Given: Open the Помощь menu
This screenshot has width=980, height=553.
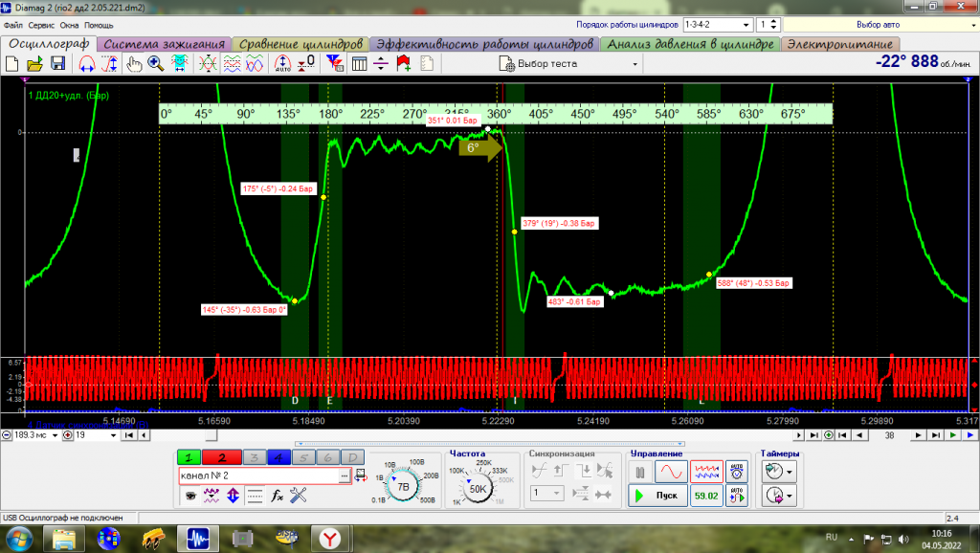Looking at the screenshot, I should (99, 25).
